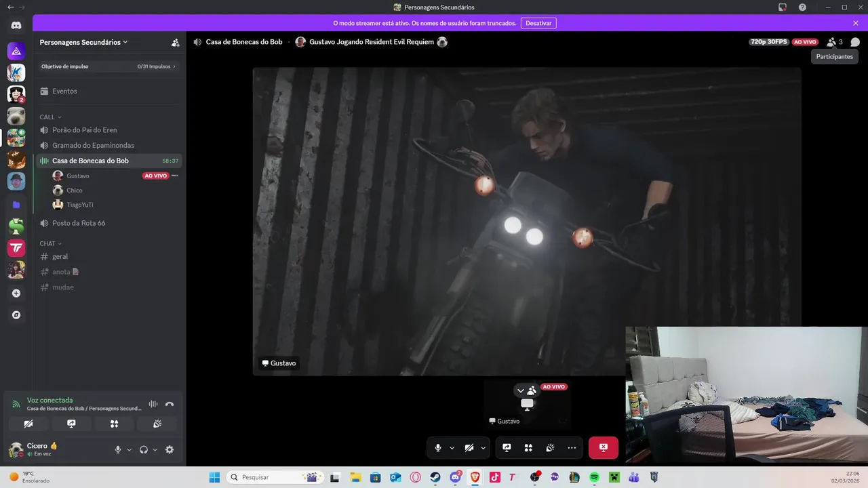This screenshot has height=488, width=868.
Task: Click the Cicero user profile panel
Action: pos(57,449)
